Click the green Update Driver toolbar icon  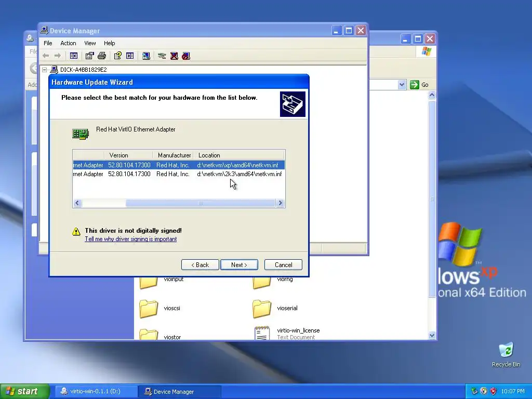[162, 56]
